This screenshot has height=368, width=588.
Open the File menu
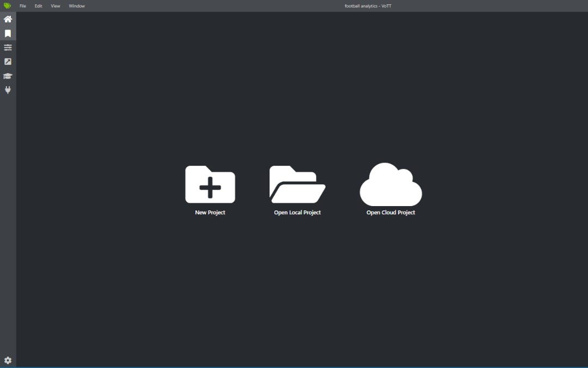pos(23,6)
